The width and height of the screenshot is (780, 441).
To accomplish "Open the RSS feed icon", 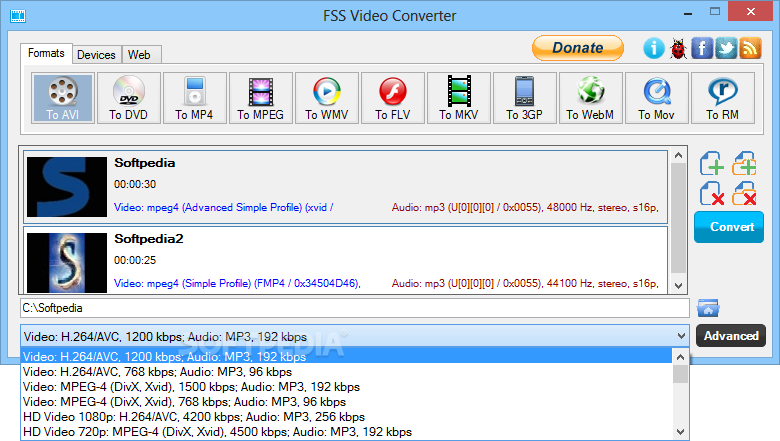I will coord(750,48).
